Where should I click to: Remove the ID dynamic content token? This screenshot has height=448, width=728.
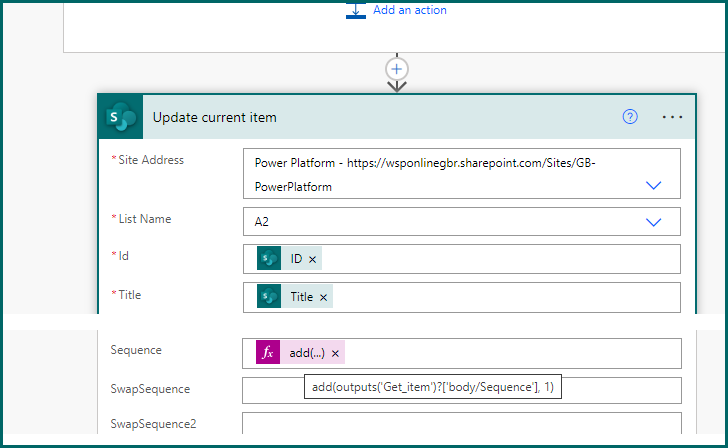click(312, 259)
